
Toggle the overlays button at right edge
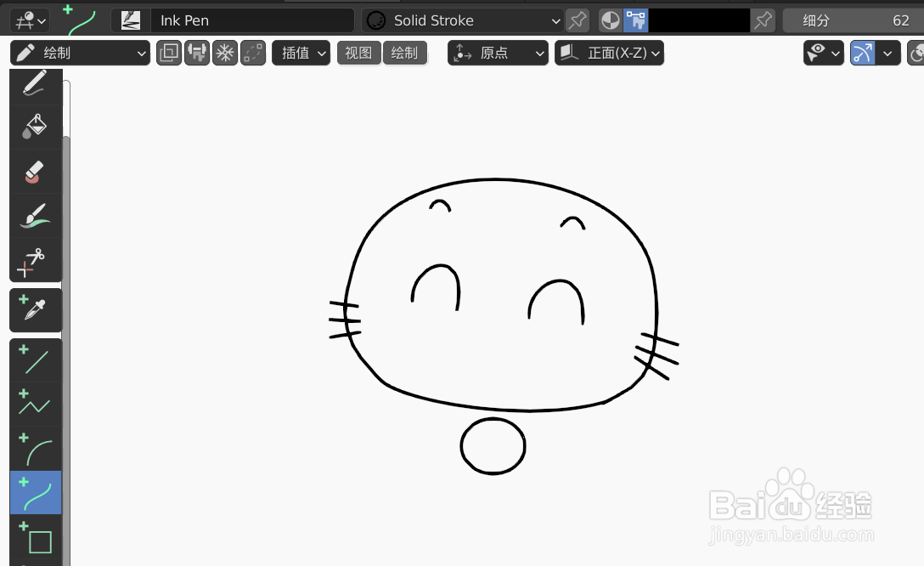[916, 53]
